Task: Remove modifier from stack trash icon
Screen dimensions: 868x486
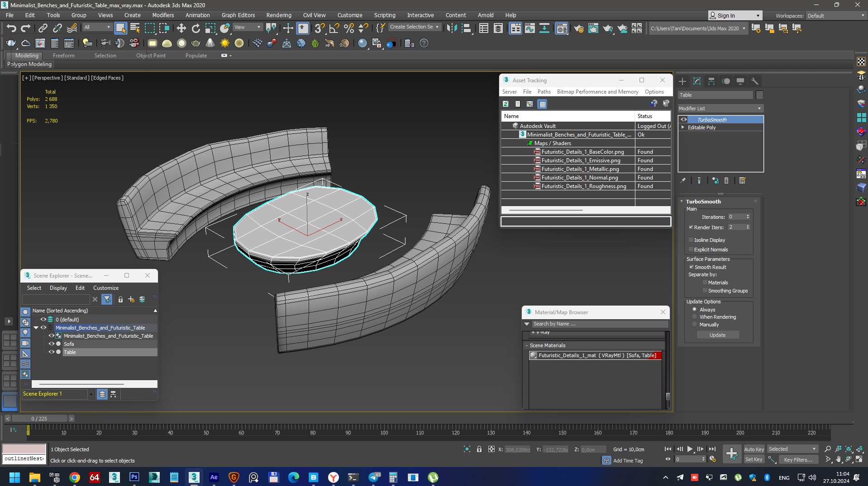Action: (726, 181)
